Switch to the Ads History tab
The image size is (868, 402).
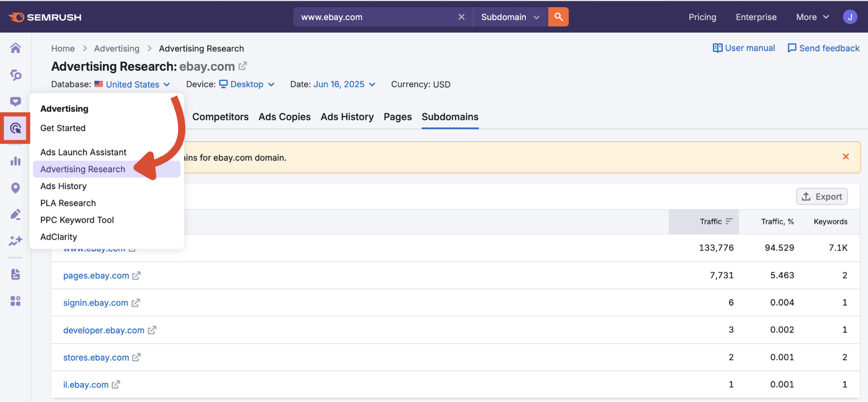(347, 117)
